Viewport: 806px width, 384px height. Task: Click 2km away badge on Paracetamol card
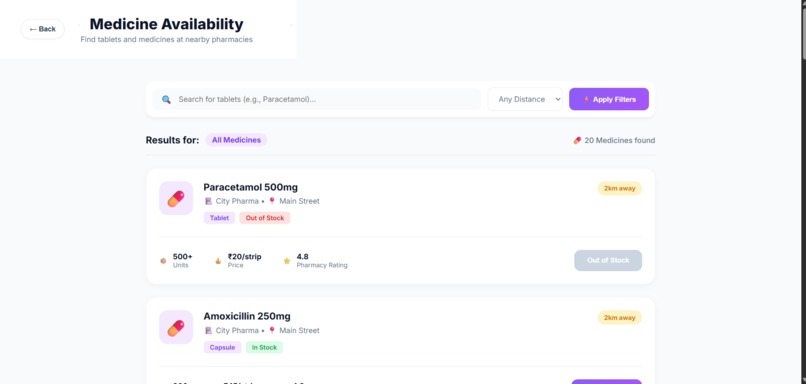tap(619, 189)
